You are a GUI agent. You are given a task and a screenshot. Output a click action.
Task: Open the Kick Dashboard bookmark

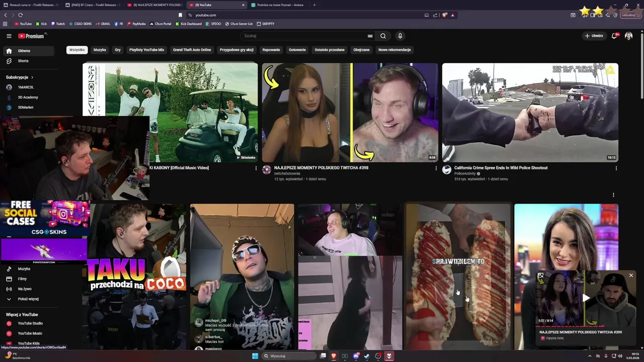(x=189, y=24)
